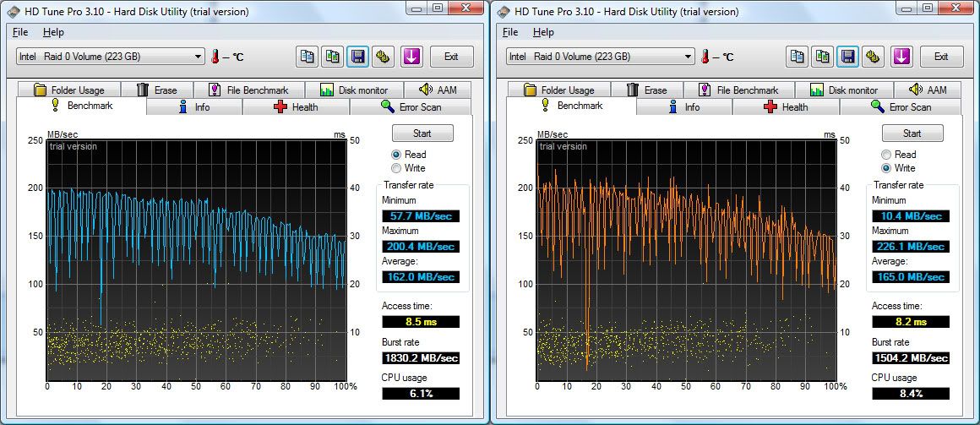Click Minimum value 10.4 MB/sec
The width and height of the screenshot is (980, 425).
(911, 216)
